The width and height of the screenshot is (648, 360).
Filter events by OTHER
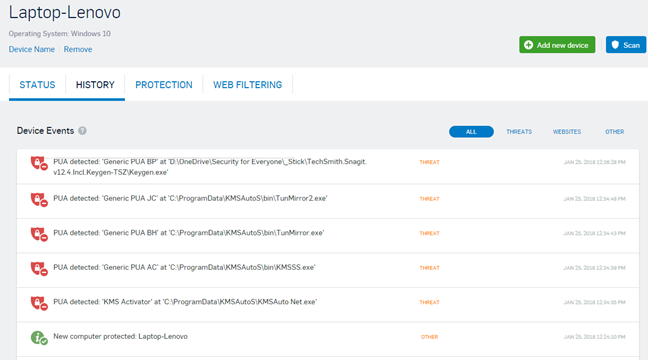(615, 131)
